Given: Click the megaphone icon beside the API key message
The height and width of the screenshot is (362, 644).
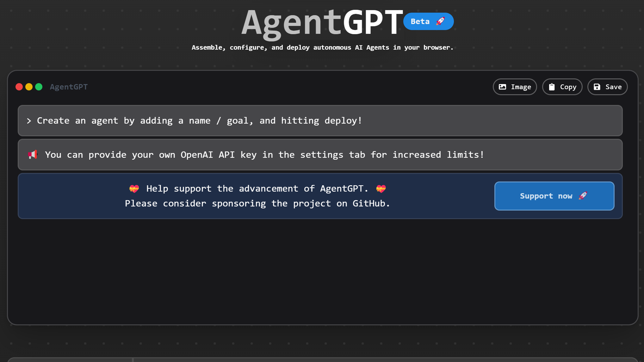Looking at the screenshot, I should click(33, 155).
